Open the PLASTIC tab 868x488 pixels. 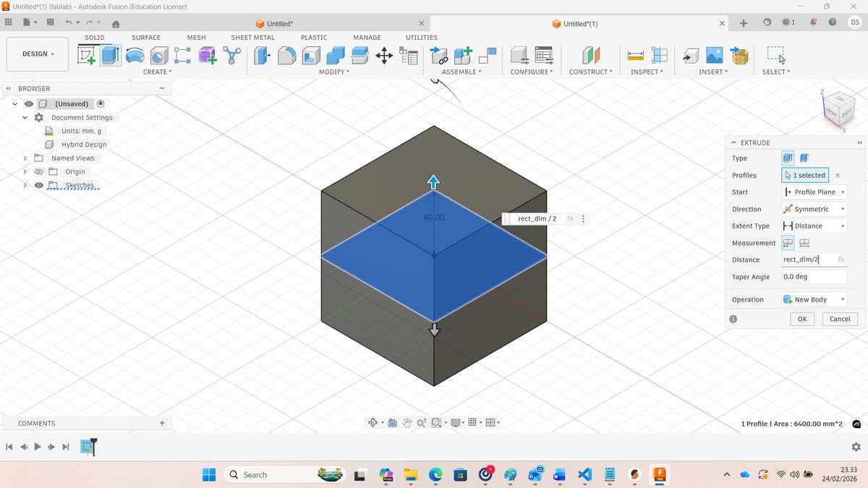pyautogui.click(x=313, y=38)
